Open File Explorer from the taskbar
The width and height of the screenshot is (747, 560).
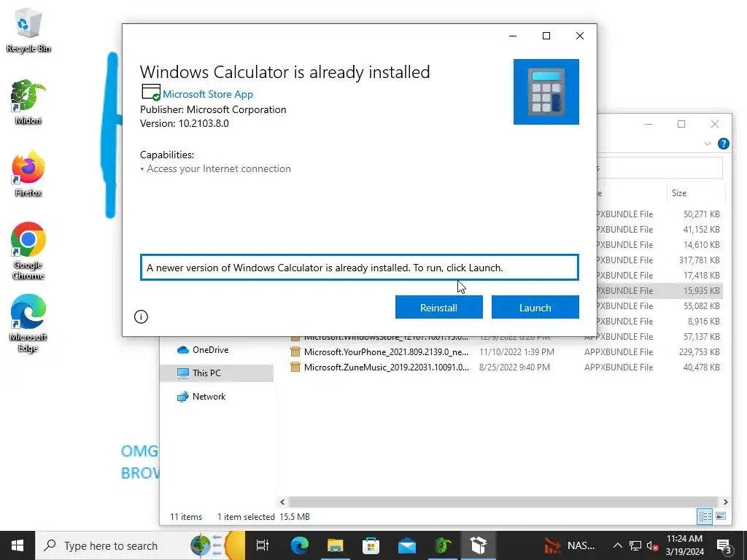(336, 545)
